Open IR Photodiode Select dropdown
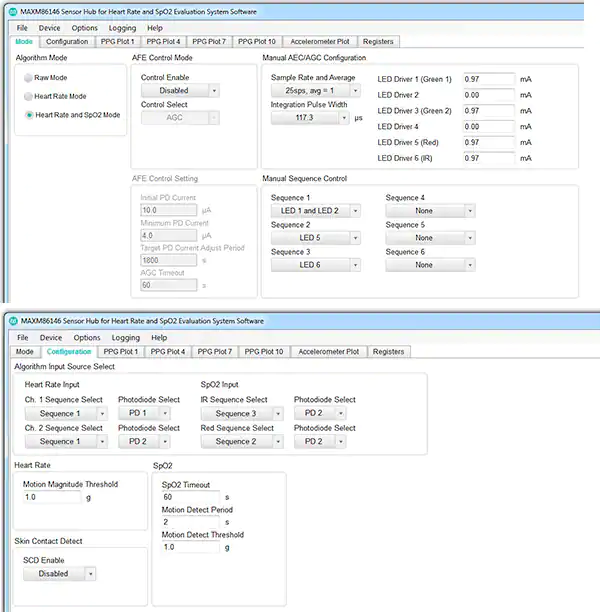 point(320,413)
